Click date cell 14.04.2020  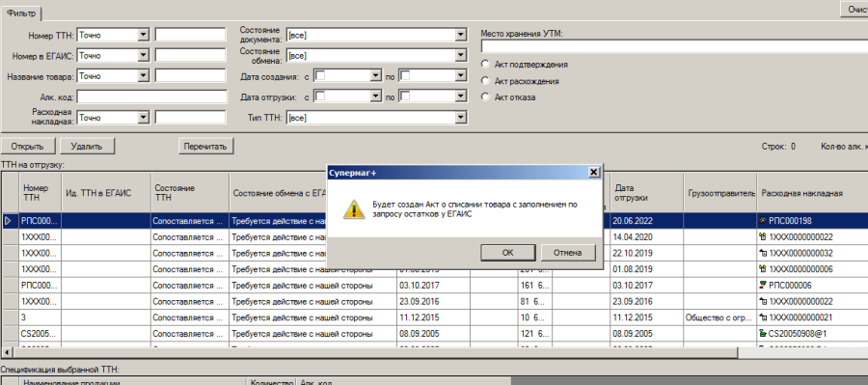646,236
